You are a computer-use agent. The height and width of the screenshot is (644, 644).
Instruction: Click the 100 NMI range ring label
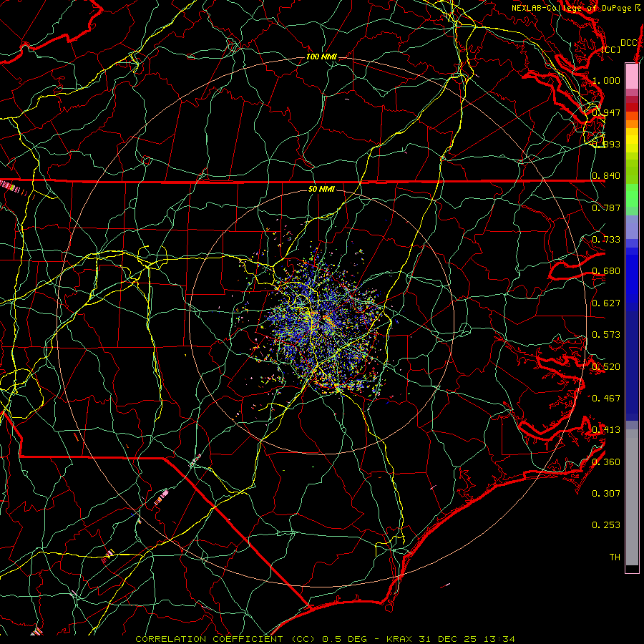pos(321,57)
